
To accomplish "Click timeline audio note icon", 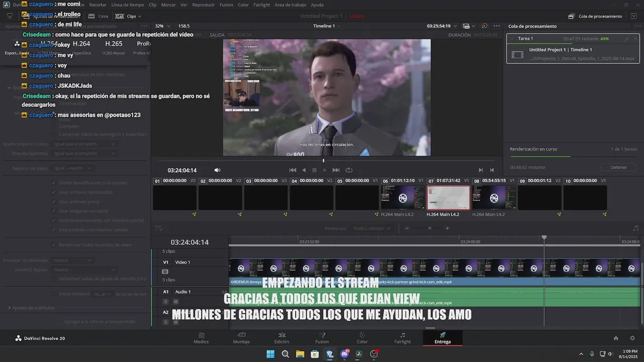I will [x=635, y=228].
